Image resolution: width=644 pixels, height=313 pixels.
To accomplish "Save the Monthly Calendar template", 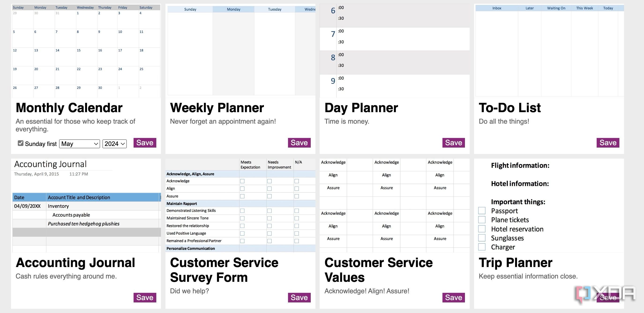I will 145,143.
